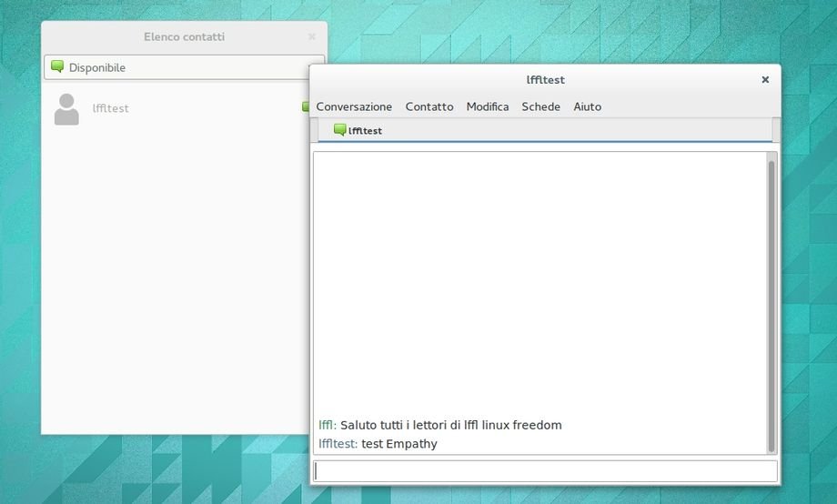
Task: Click the green Disponibile status bubble icon
Action: pyautogui.click(x=57, y=67)
